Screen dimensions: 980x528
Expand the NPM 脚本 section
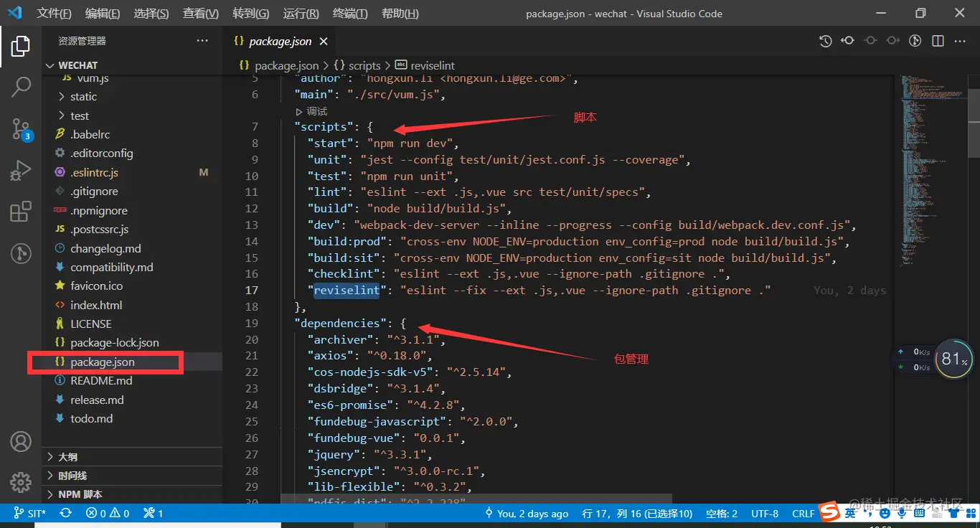132,494
